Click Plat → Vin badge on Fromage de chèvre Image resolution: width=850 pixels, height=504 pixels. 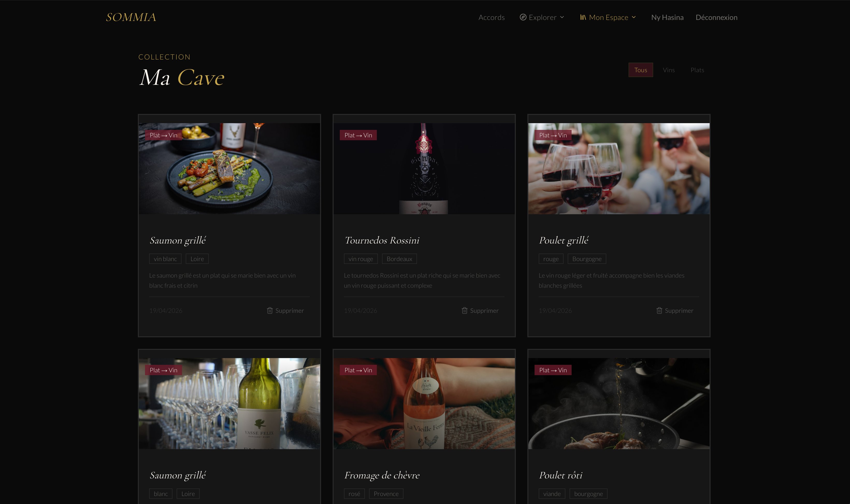[358, 370]
